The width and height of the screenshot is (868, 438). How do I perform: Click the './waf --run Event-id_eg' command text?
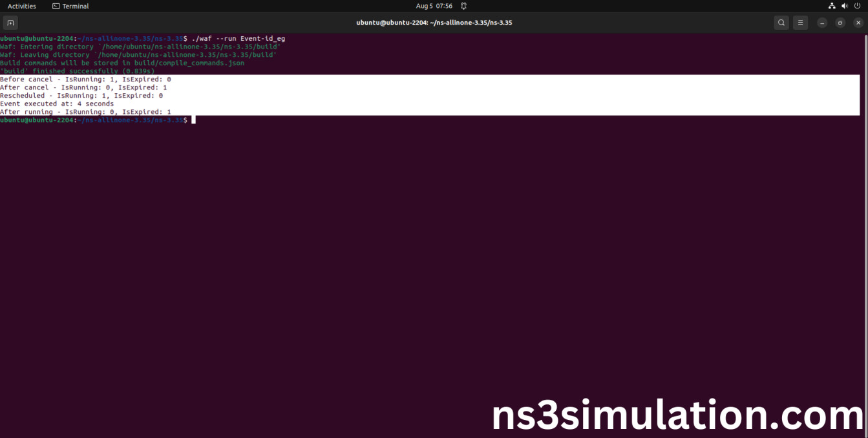[240, 38]
